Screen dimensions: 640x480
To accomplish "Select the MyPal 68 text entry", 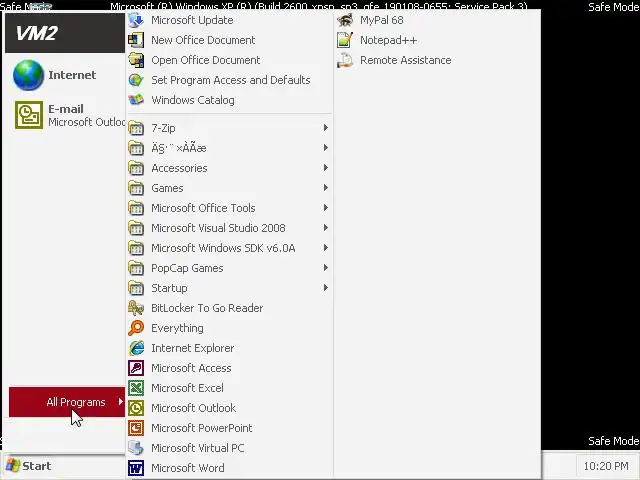I will 382,20.
